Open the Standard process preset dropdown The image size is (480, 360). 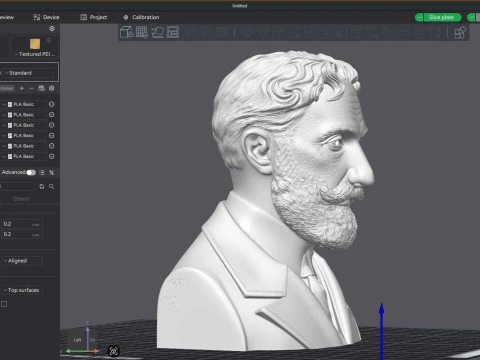[29, 73]
